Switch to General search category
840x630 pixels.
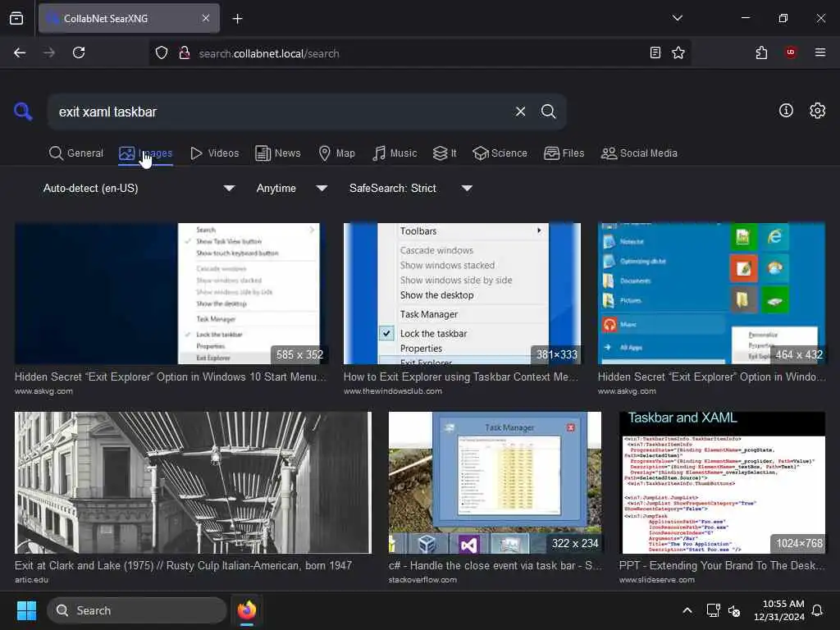76,153
